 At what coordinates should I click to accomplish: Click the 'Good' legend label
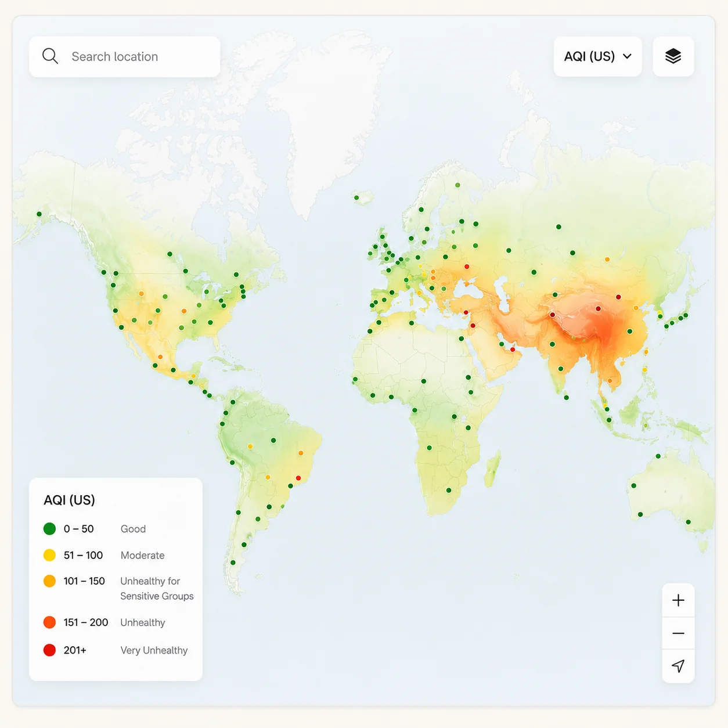(x=133, y=529)
